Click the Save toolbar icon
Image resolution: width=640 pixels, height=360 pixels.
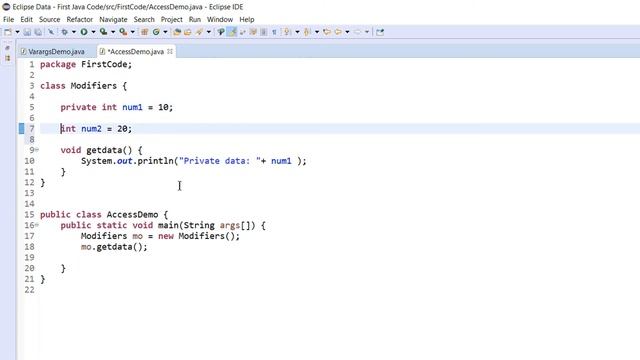27,32
